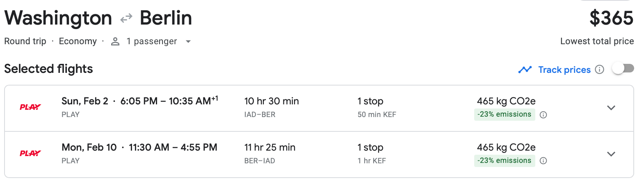Click the info icon next to Track prices
The height and width of the screenshot is (185, 644).
(599, 70)
